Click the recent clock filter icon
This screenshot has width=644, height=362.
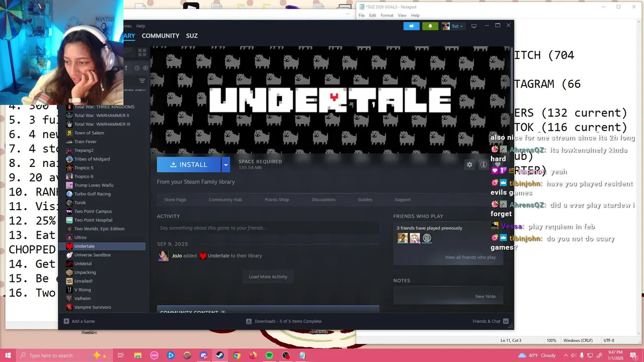137,68
